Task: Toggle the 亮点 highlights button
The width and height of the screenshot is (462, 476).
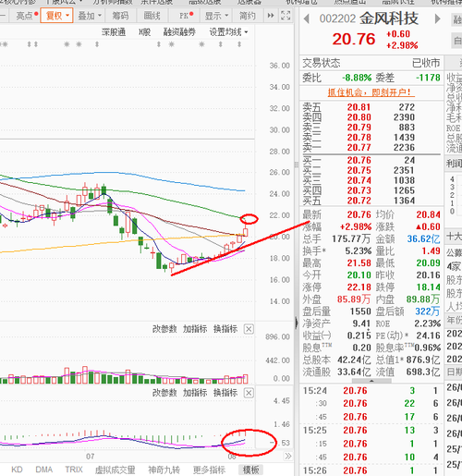Action: click(x=27, y=16)
